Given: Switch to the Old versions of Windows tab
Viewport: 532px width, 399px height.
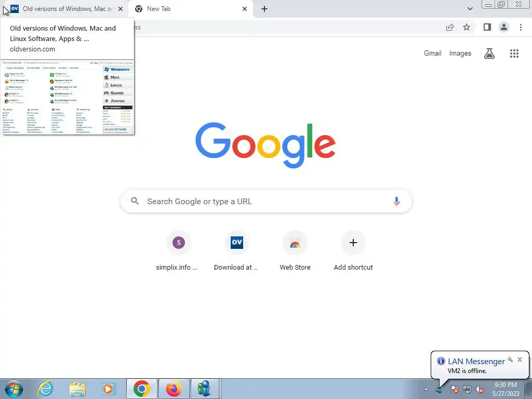Looking at the screenshot, I should [x=64, y=9].
